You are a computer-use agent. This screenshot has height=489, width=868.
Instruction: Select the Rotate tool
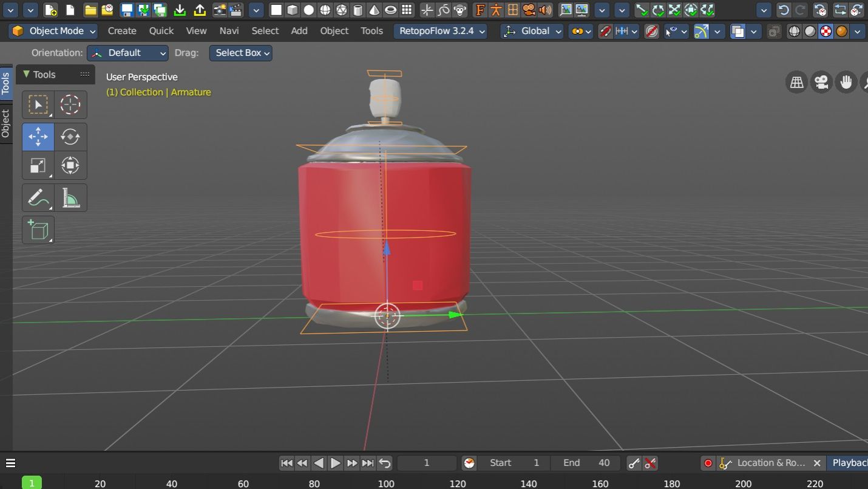[70, 137]
